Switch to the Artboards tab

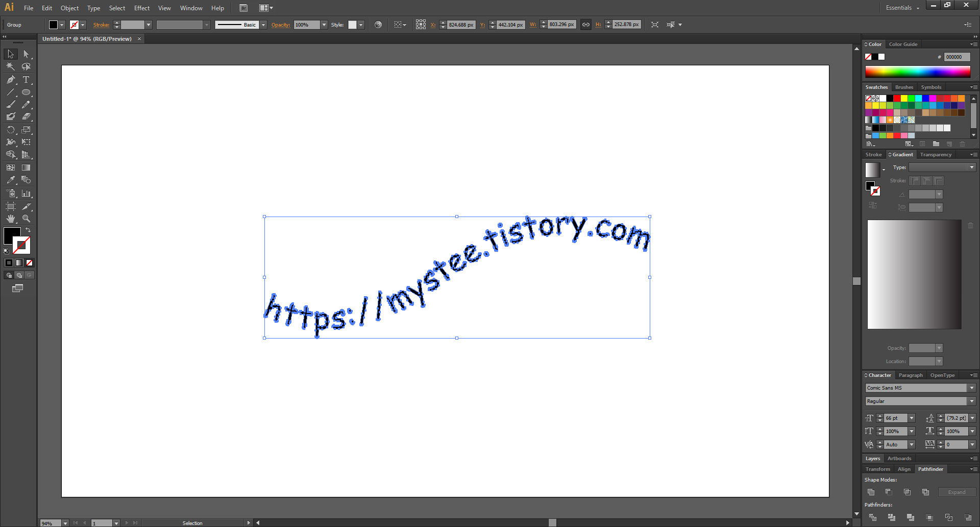pos(899,459)
